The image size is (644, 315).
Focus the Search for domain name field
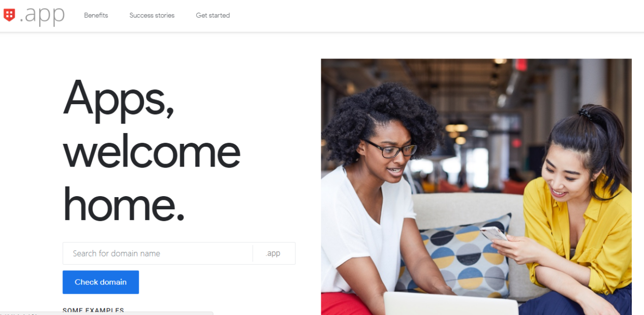[158, 253]
